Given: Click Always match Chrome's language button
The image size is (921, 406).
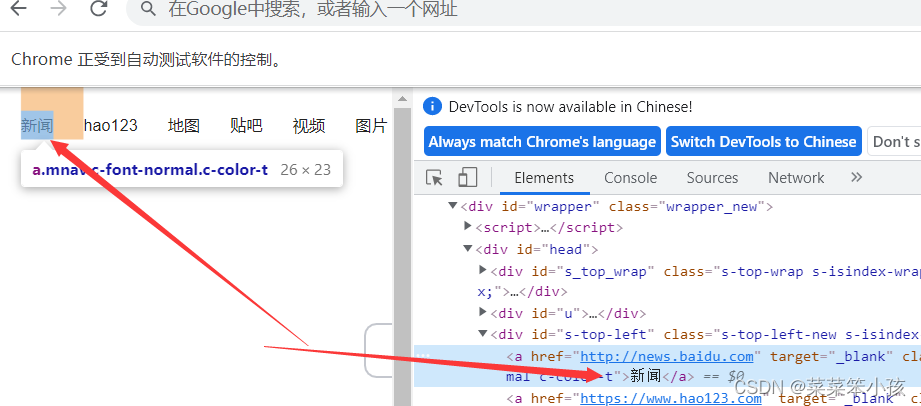Looking at the screenshot, I should pyautogui.click(x=542, y=142).
